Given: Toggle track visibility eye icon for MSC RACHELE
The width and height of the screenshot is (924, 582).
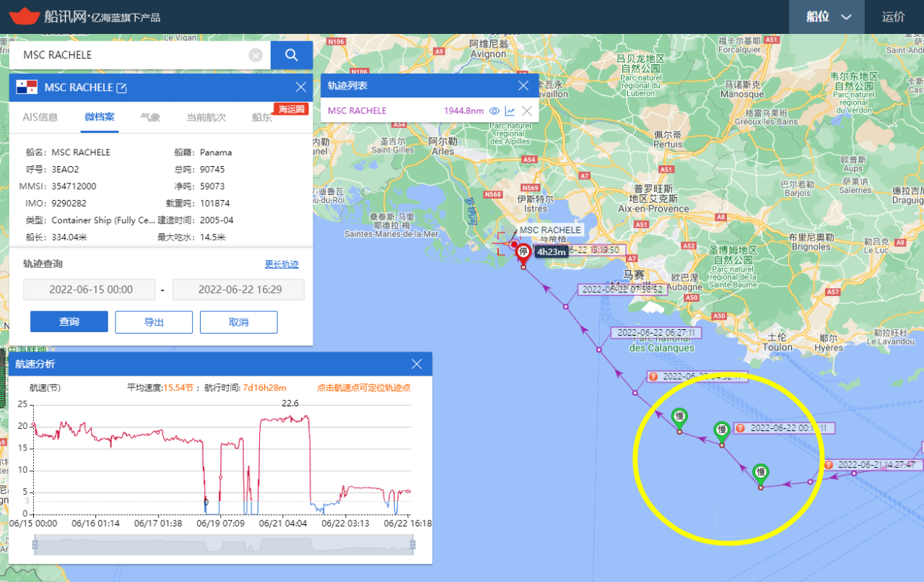Looking at the screenshot, I should [x=494, y=110].
